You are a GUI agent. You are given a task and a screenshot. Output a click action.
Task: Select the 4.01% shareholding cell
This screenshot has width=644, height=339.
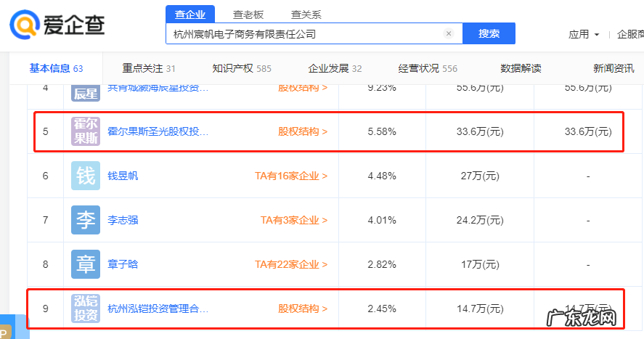pos(382,221)
